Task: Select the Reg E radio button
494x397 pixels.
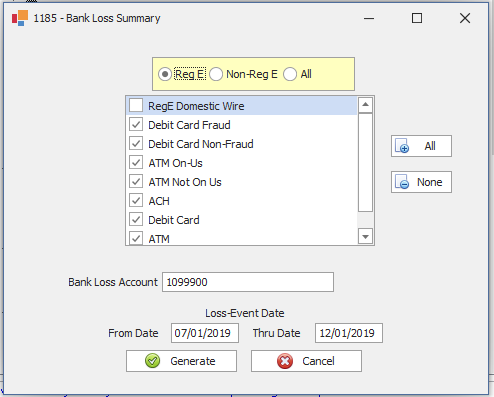Action: coord(165,74)
